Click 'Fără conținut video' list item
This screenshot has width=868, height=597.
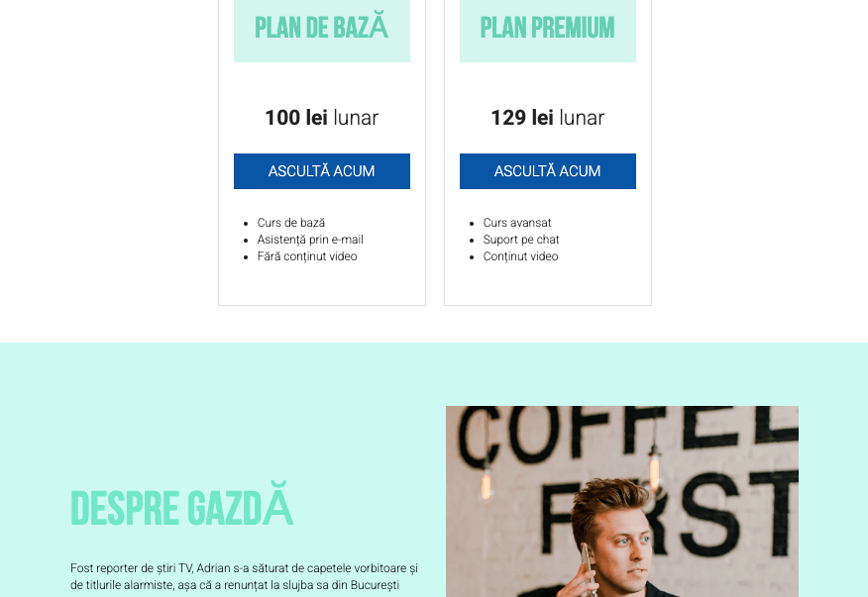click(x=307, y=256)
